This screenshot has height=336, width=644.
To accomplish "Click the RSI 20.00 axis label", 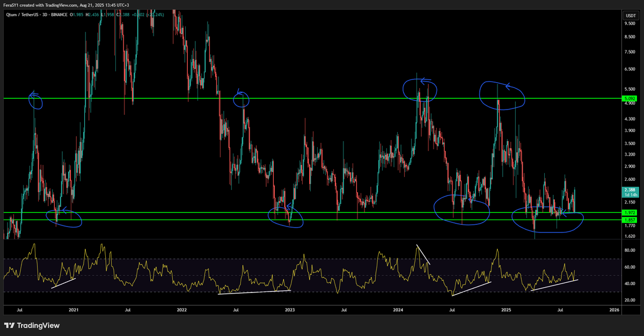I will point(630,300).
